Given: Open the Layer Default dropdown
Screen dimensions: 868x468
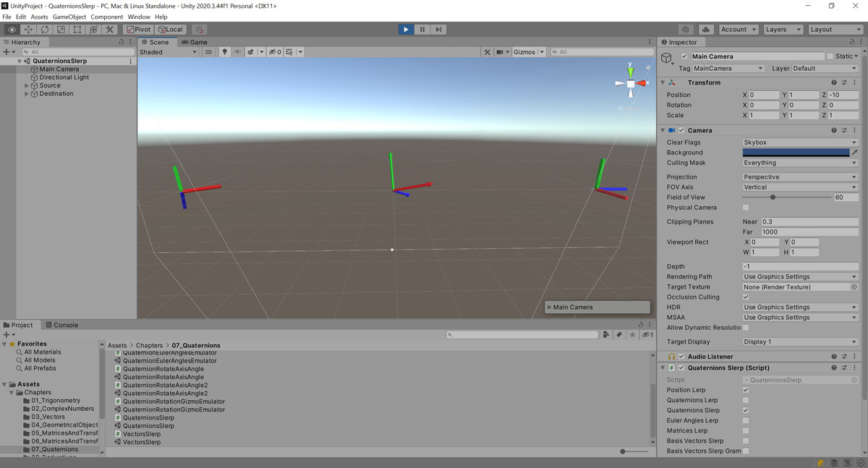Looking at the screenshot, I should pos(825,69).
